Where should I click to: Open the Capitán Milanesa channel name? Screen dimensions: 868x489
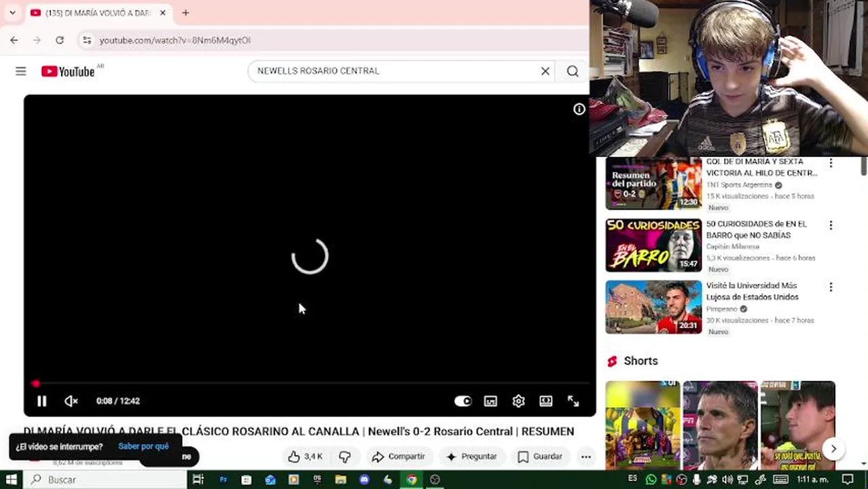tap(733, 247)
